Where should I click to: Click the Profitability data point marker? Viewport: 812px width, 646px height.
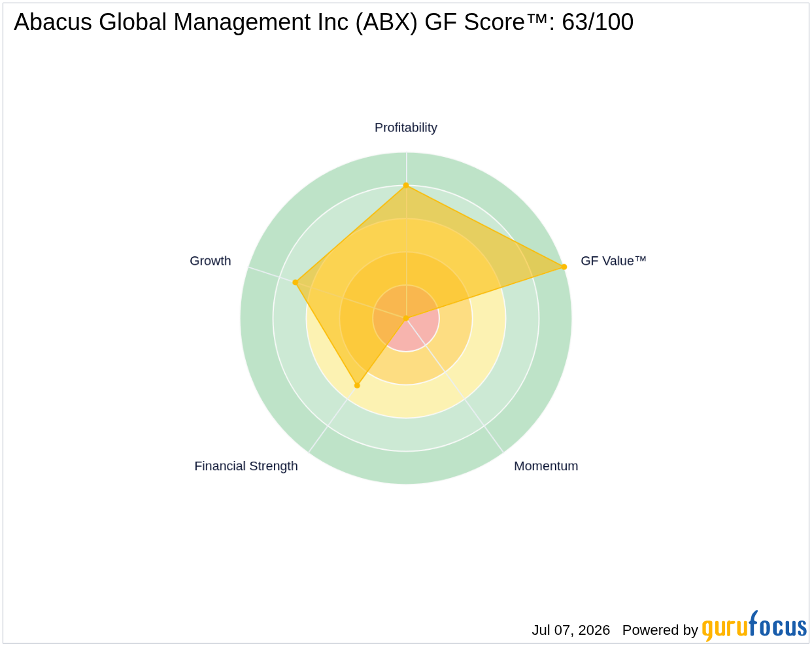[x=406, y=186]
